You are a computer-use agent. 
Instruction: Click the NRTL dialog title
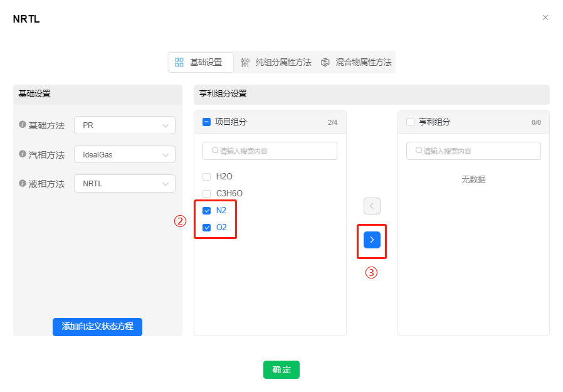tap(26, 19)
